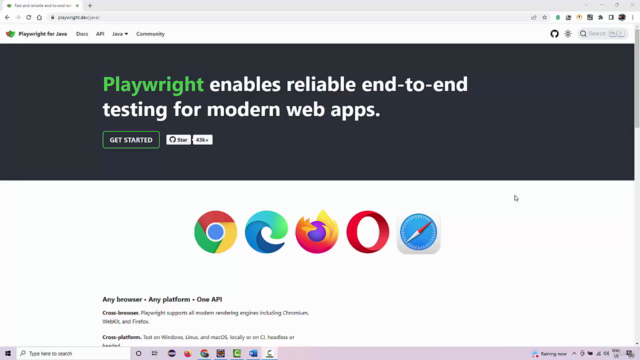
Task: Share this page via share icon
Action: click(x=533, y=18)
